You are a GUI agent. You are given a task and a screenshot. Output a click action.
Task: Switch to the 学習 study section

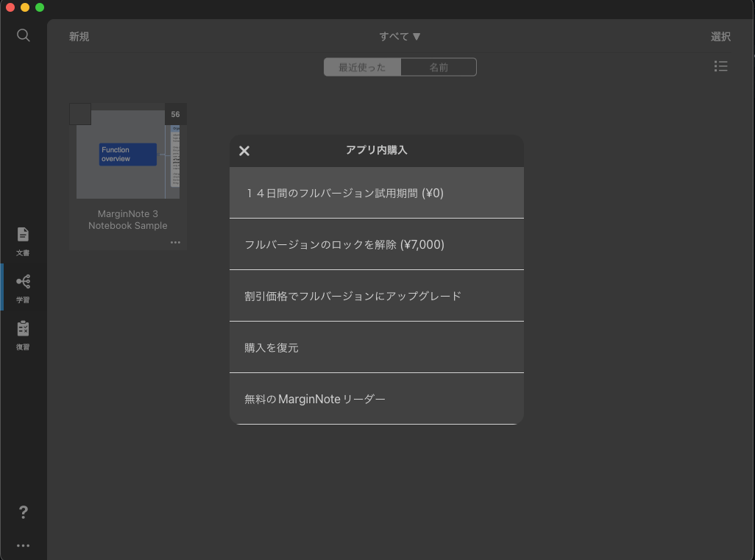[x=23, y=288]
